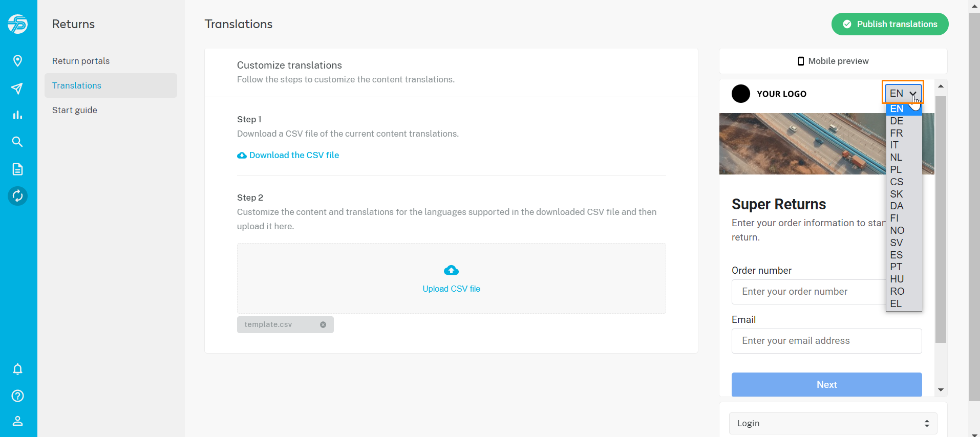
Task: Select Translations in the sidebar
Action: coord(111,85)
